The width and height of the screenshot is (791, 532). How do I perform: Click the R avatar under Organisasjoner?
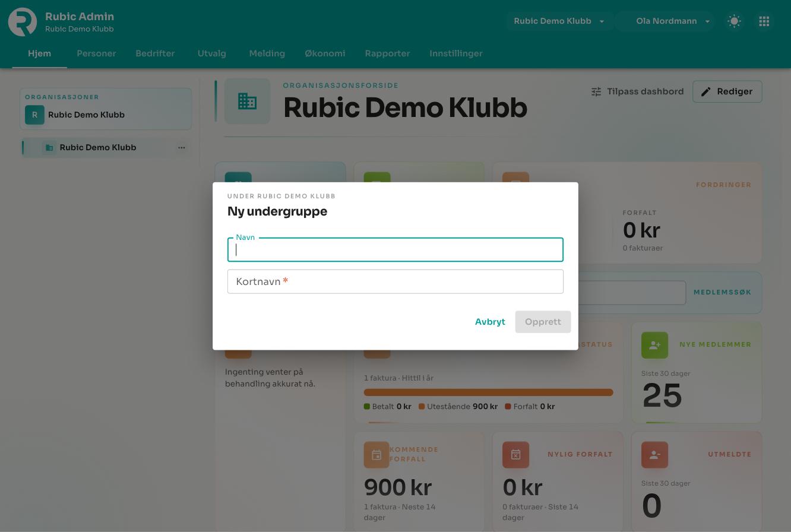tap(34, 115)
